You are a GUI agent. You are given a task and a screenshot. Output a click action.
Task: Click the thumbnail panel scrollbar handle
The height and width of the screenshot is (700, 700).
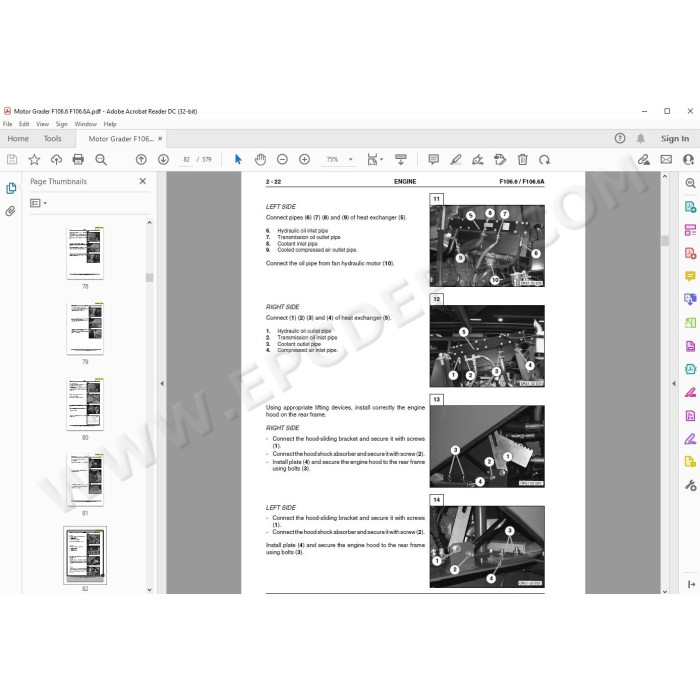(150, 278)
